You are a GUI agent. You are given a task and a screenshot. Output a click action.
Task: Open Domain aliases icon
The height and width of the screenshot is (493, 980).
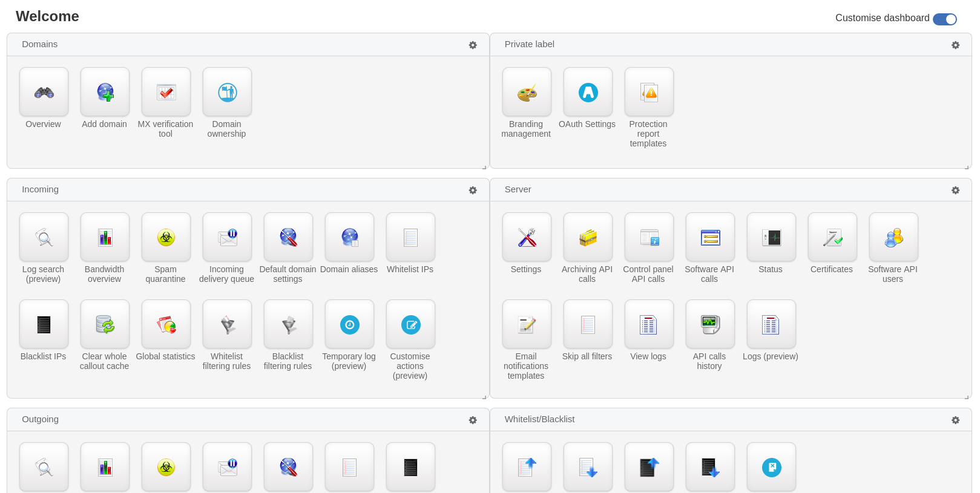click(x=349, y=237)
